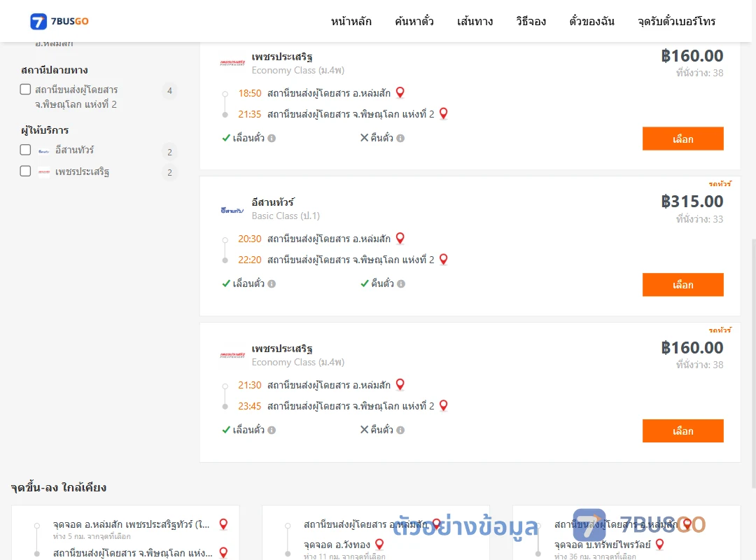The image size is (756, 560).
Task: Open map pin for 18:50 หล่มสัก departure
Action: [400, 92]
